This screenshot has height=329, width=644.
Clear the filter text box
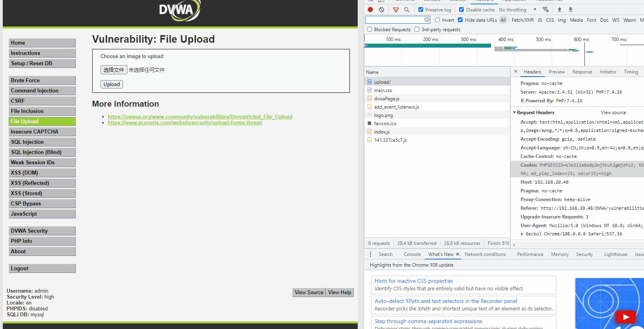pos(427,20)
